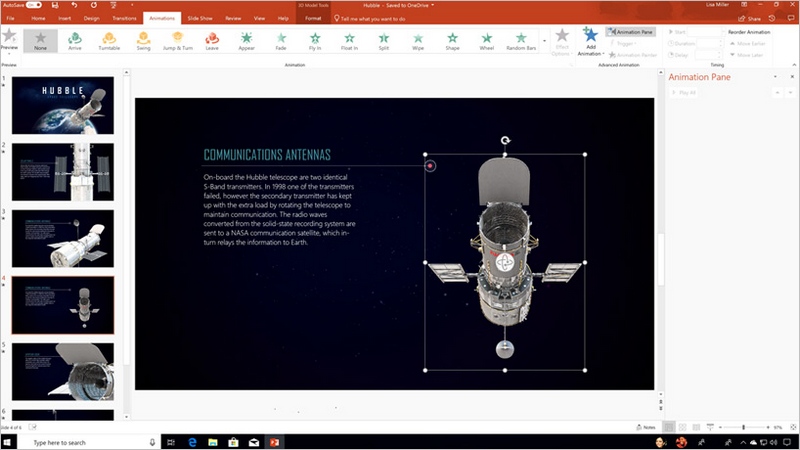
Task: Choose the Jump & Turn animation
Action: click(x=177, y=40)
